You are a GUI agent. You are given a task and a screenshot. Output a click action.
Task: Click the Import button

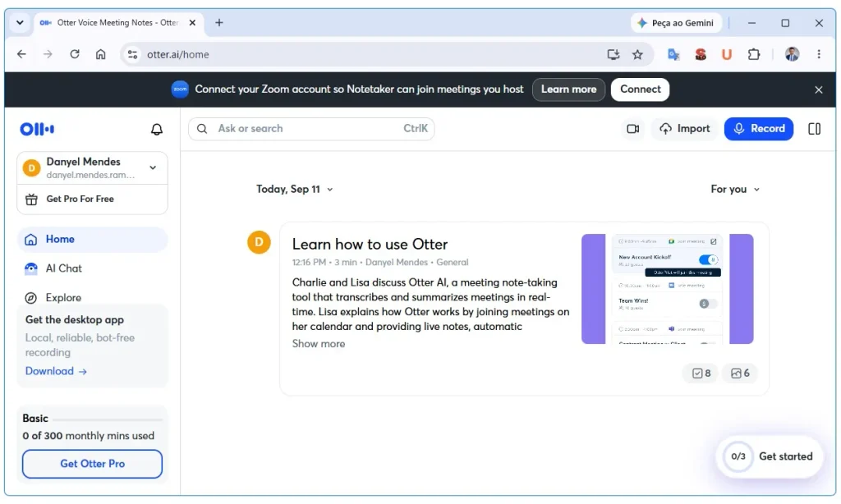(x=685, y=129)
